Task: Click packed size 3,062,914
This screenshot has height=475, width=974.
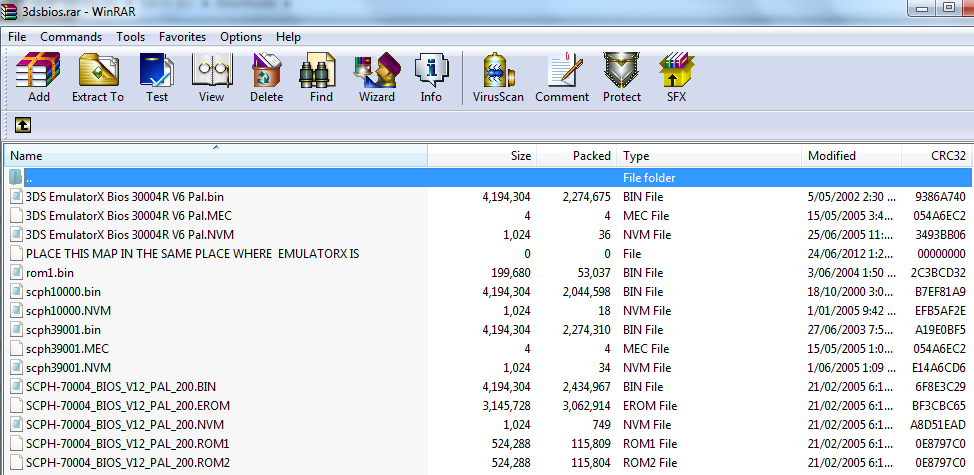Action: click(585, 406)
